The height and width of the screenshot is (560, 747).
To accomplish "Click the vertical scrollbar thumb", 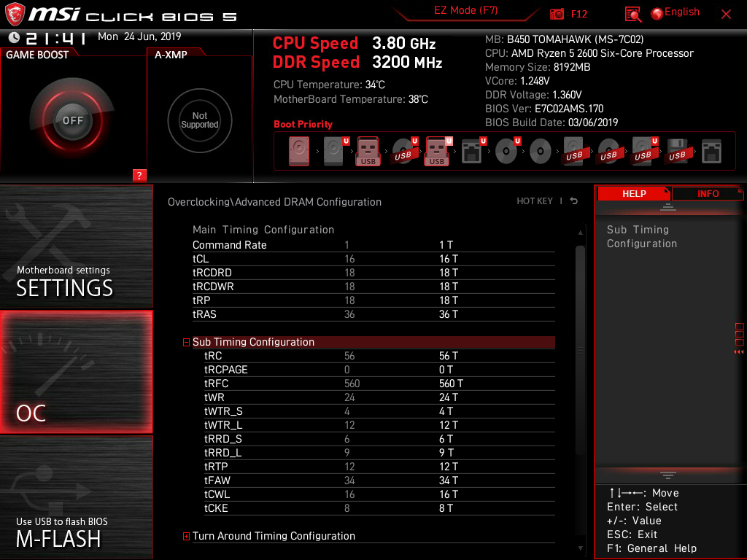I will pos(580,350).
